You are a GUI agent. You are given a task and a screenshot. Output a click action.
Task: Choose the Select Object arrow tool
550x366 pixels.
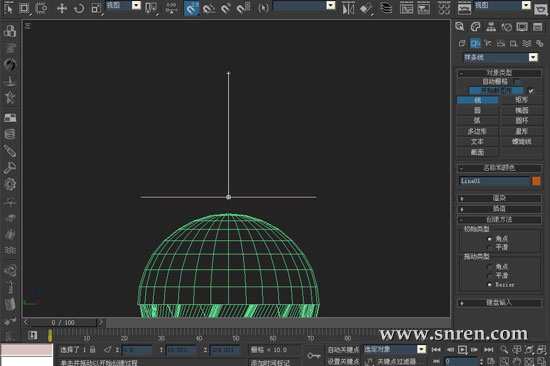tap(8, 8)
